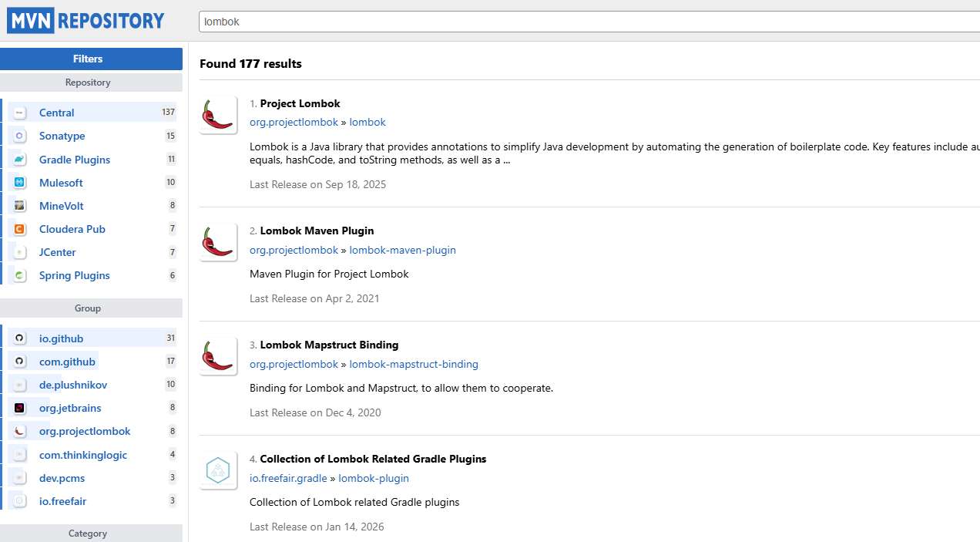Click the de.plushnikov group icon
Image resolution: width=980 pixels, height=542 pixels.
tap(20, 385)
